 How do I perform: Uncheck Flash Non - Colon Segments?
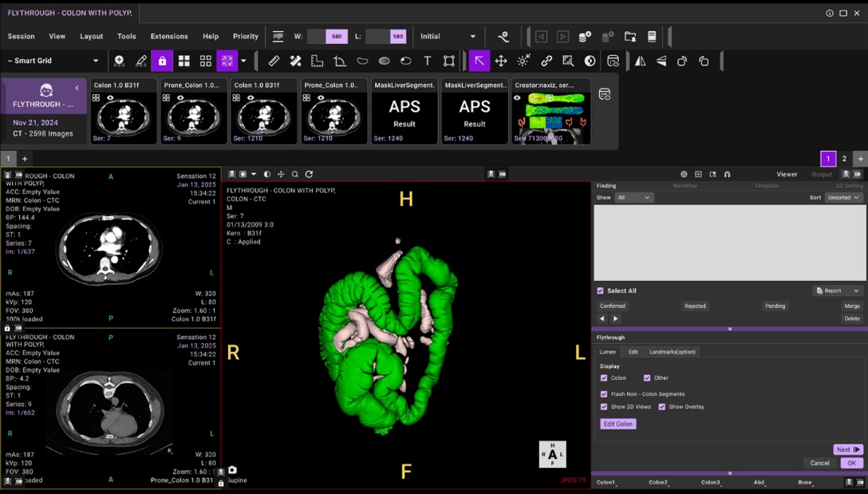pyautogui.click(x=604, y=393)
